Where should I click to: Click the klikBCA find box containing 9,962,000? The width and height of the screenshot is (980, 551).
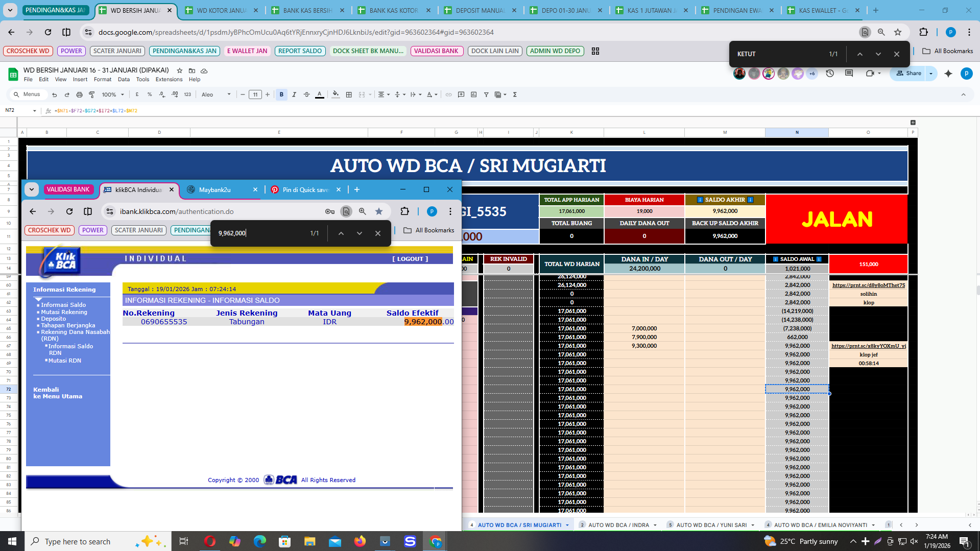pyautogui.click(x=258, y=233)
